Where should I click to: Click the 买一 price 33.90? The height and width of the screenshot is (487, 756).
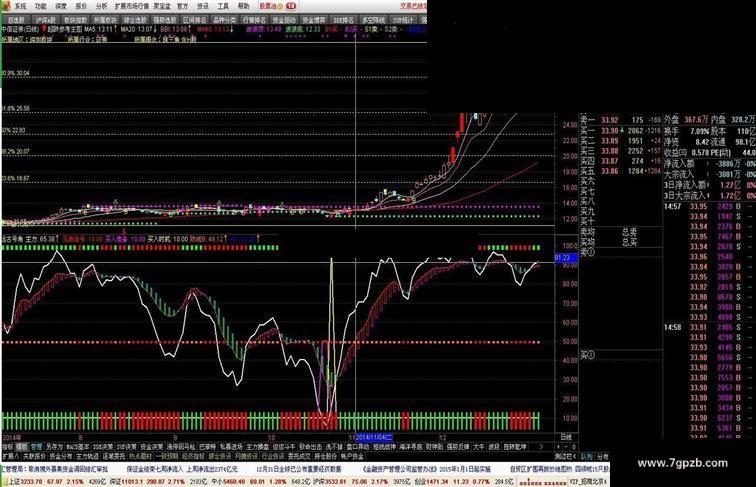click(609, 130)
